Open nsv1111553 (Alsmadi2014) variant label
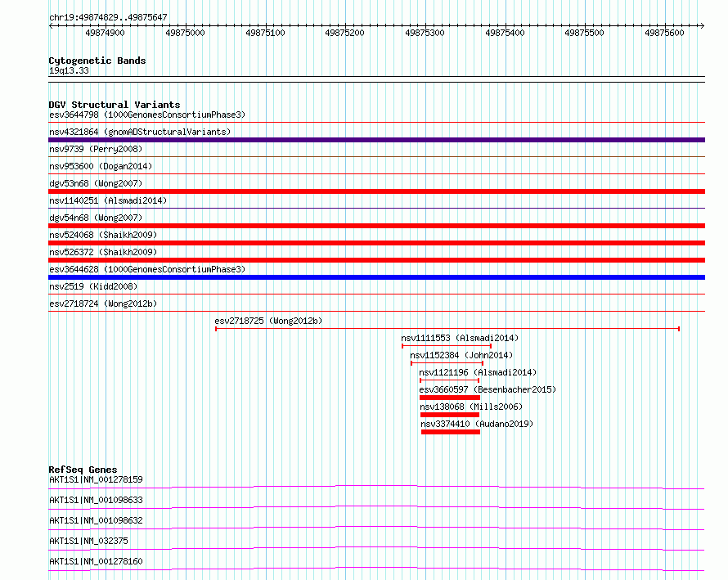 coord(460,338)
